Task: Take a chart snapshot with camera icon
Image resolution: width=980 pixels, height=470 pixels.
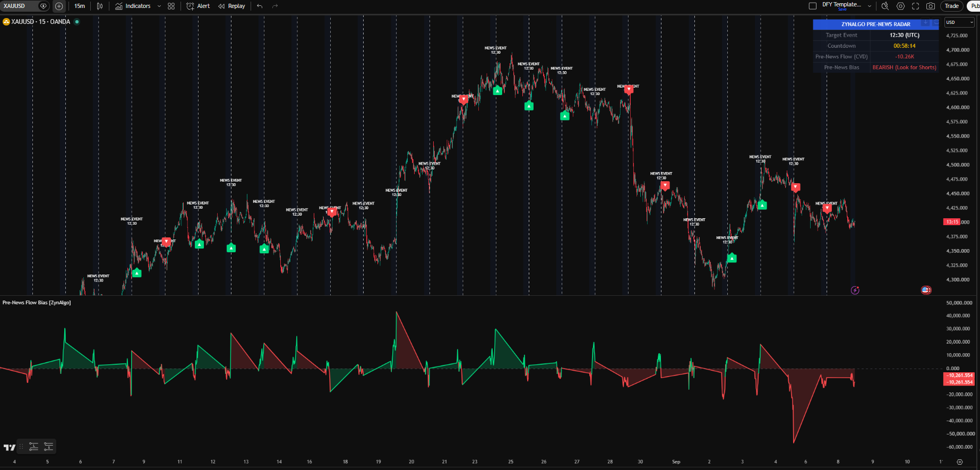Action: coord(931,6)
